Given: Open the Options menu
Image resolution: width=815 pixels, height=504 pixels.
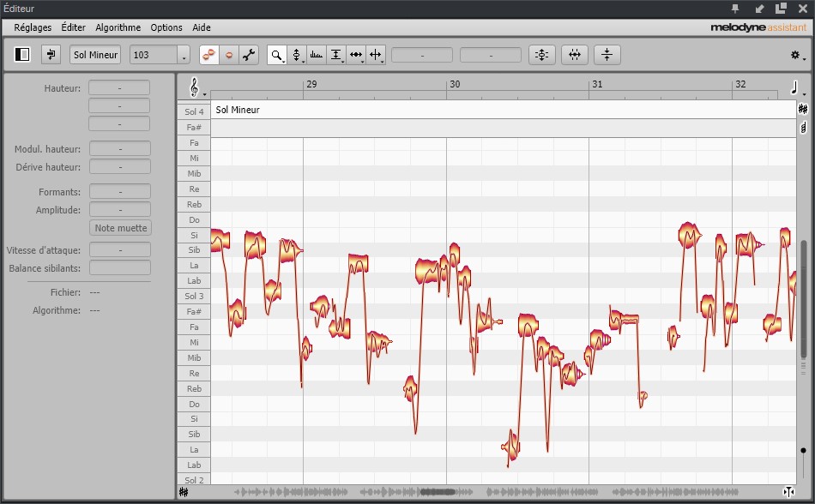Looking at the screenshot, I should pyautogui.click(x=166, y=27).
